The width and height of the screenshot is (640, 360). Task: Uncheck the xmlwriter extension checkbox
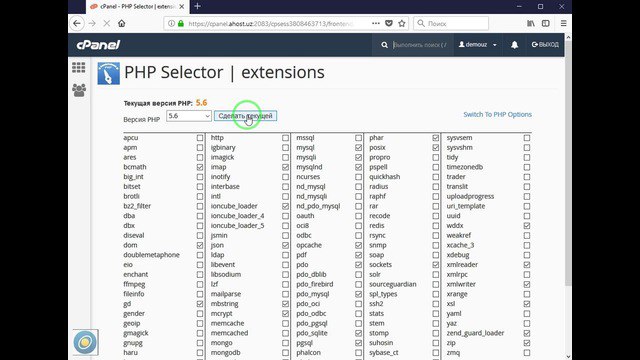pos(527,284)
